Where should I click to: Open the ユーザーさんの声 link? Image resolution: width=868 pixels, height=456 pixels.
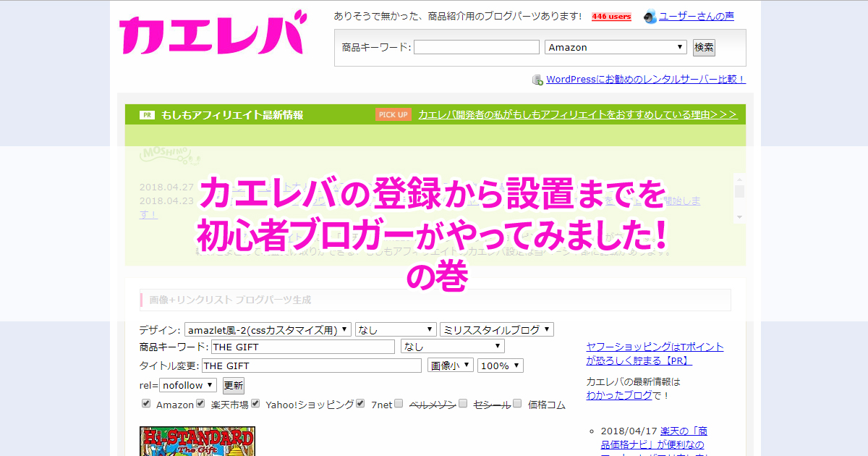(696, 16)
